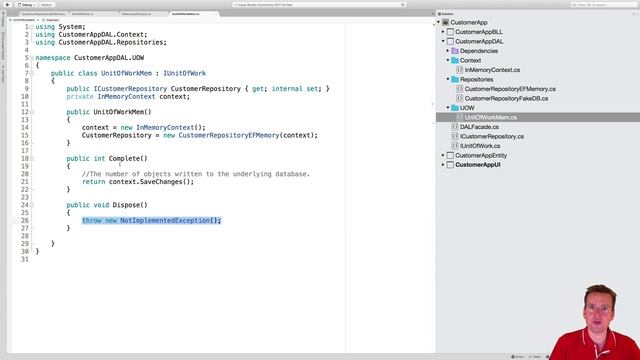Toggle code folding on the namespace line
The height and width of the screenshot is (360, 640).
tap(32, 58)
